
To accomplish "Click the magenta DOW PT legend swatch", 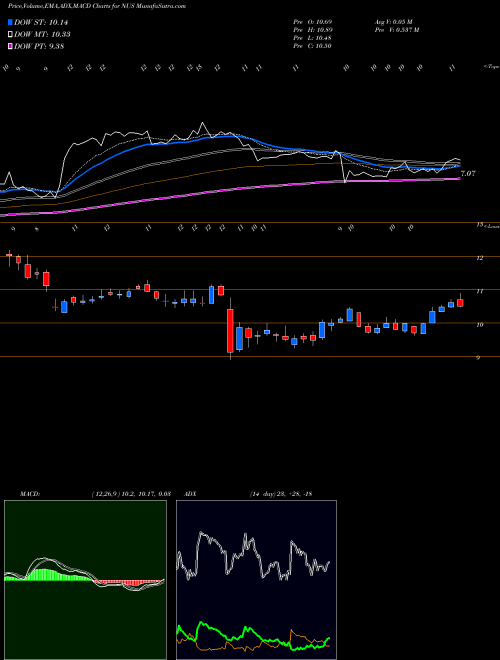I will (x=10, y=46).
